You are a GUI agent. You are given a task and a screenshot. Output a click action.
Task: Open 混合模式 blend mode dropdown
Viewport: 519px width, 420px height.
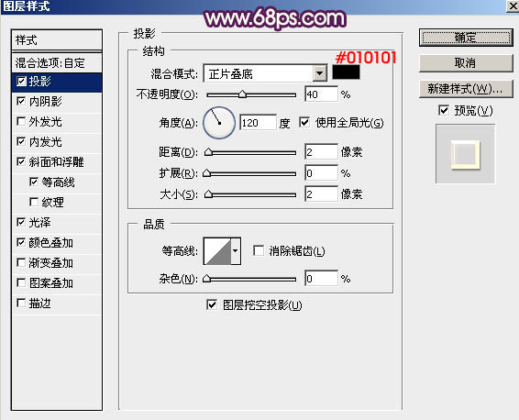[265, 73]
